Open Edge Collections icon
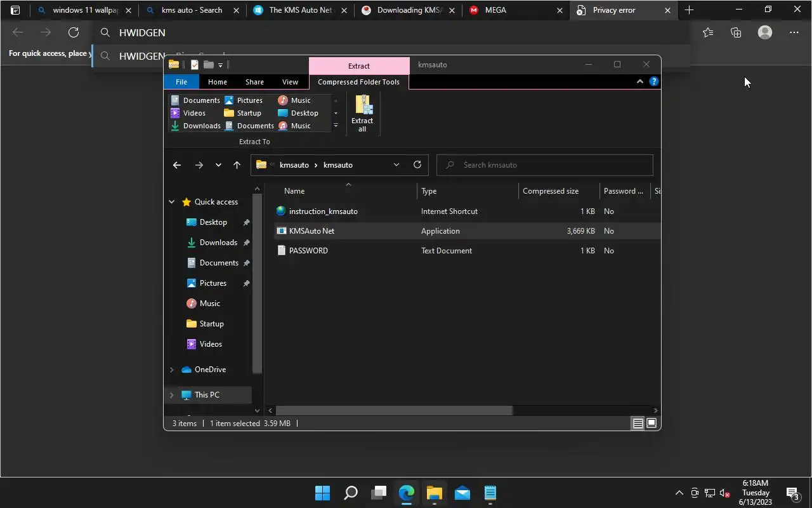This screenshot has height=508, width=812. pyautogui.click(x=736, y=32)
